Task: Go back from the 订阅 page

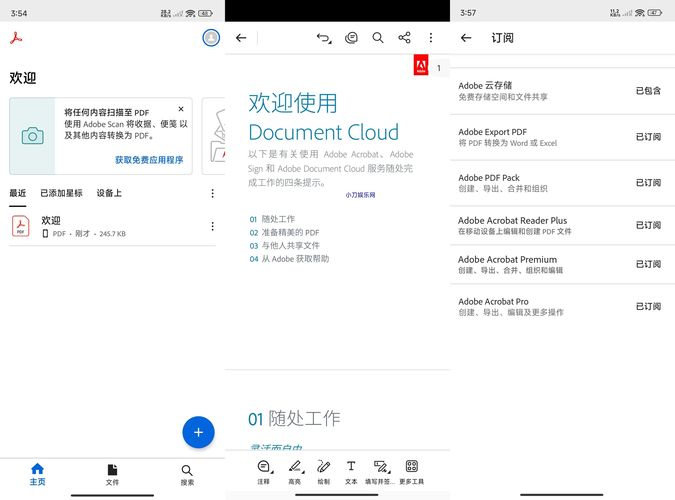Action: [466, 38]
